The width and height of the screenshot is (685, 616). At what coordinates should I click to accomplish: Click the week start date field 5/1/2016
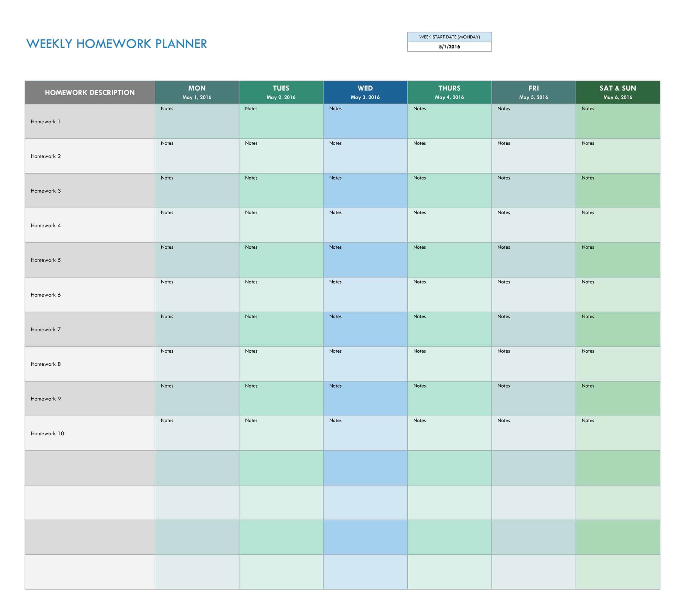tap(449, 47)
